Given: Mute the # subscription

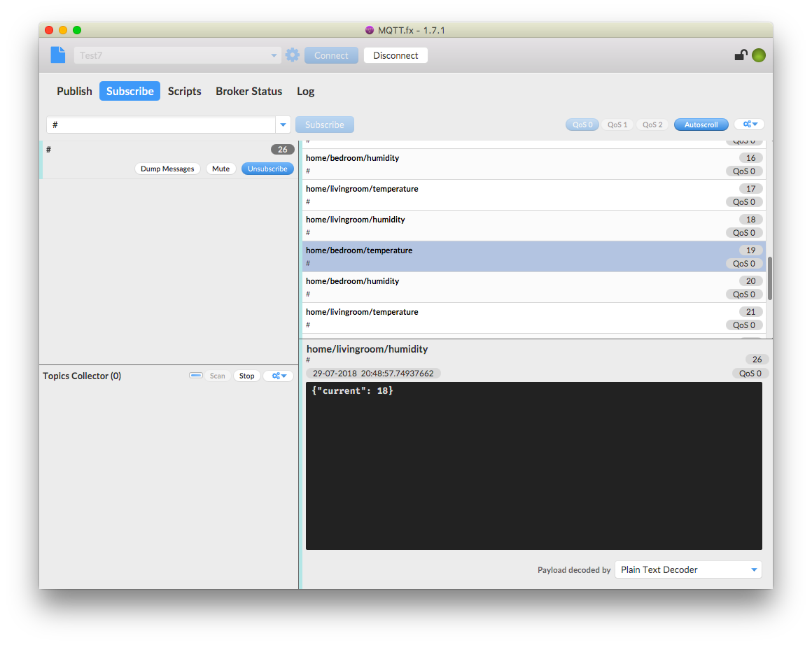Looking at the screenshot, I should coord(220,169).
